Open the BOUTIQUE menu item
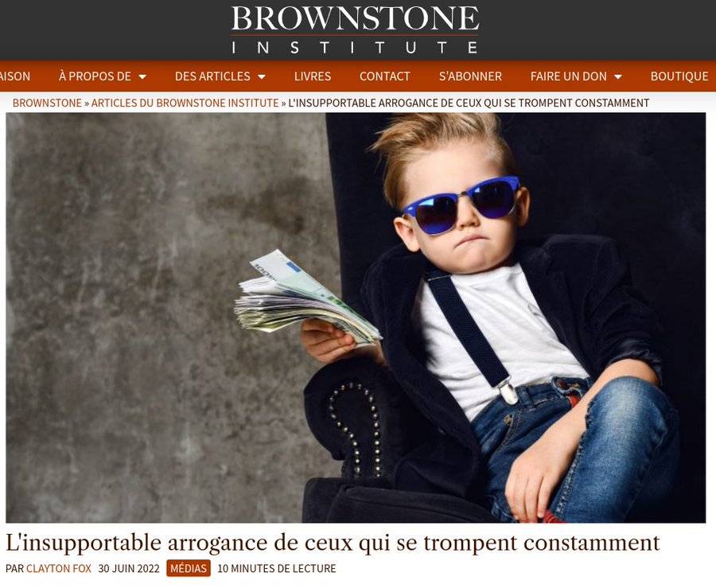This screenshot has width=716, height=588. (679, 76)
